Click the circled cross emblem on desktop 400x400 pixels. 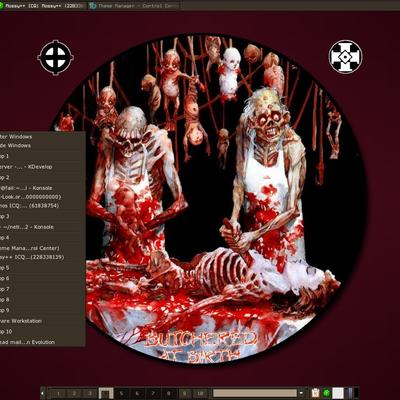(56, 57)
